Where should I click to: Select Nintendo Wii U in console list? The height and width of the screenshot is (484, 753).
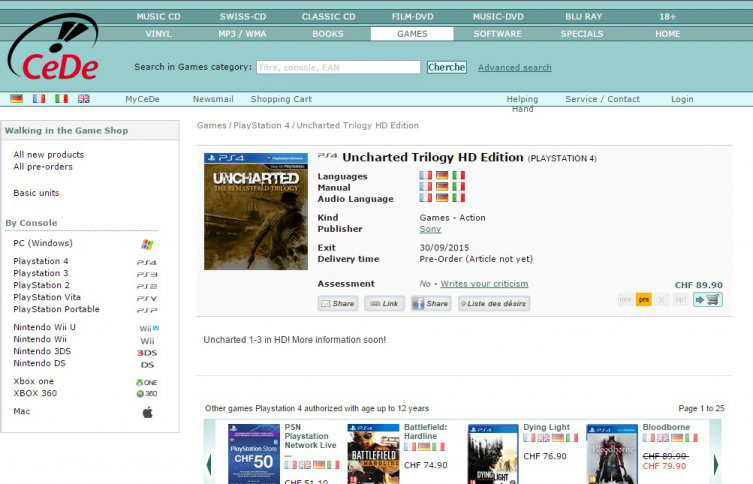(44, 327)
